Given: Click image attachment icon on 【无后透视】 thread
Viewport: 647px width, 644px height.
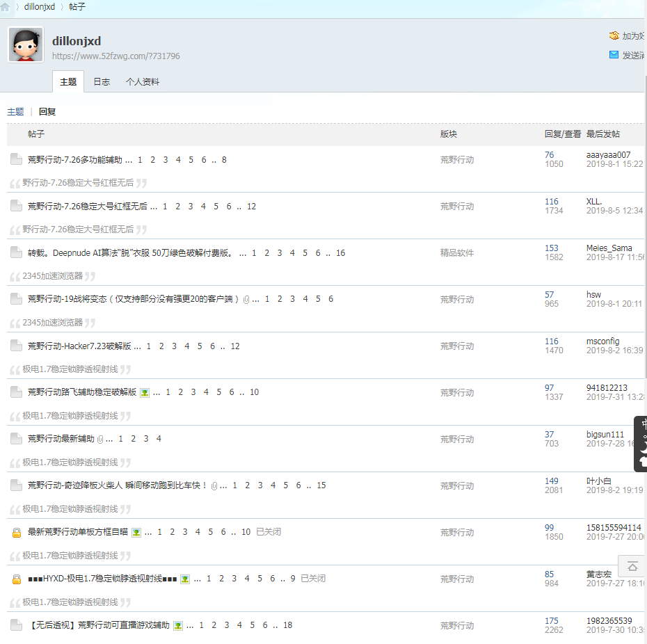Looking at the screenshot, I should [x=178, y=625].
